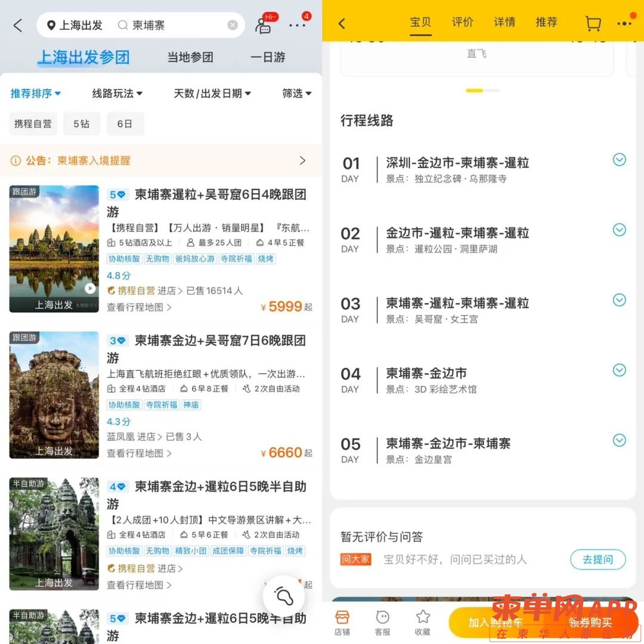
Task: Open the three-dots menu with badge 4
Action: coord(298,25)
